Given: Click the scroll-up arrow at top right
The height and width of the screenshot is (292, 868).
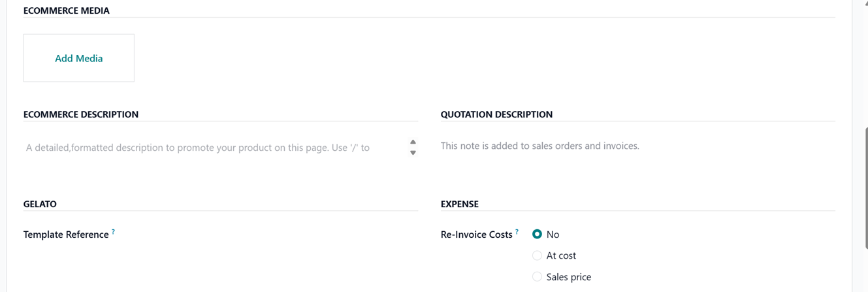Looking at the screenshot, I should (866, 3).
